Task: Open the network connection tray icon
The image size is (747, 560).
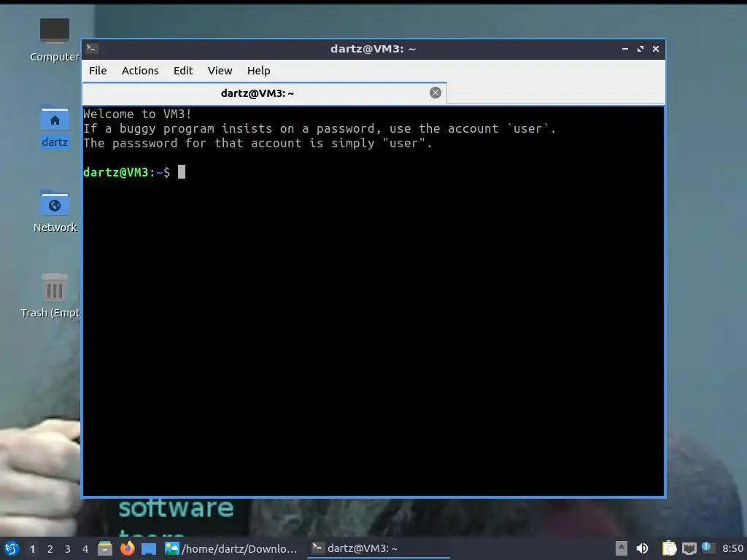Action: [x=689, y=548]
